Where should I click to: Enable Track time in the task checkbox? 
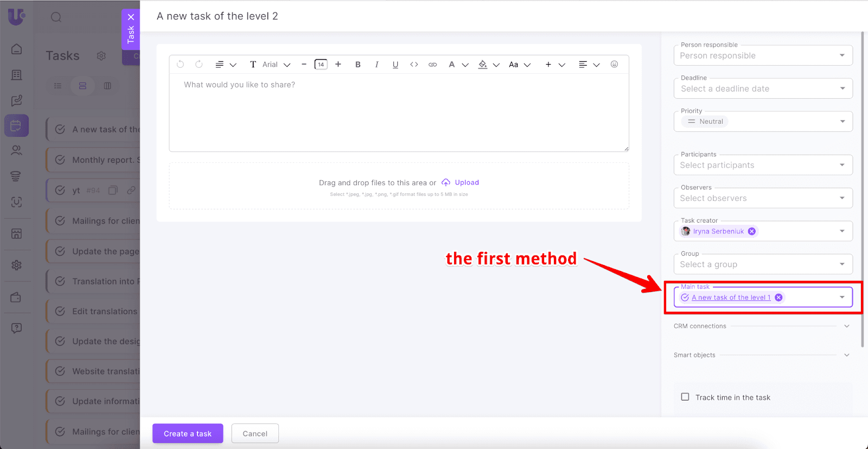[685, 397]
